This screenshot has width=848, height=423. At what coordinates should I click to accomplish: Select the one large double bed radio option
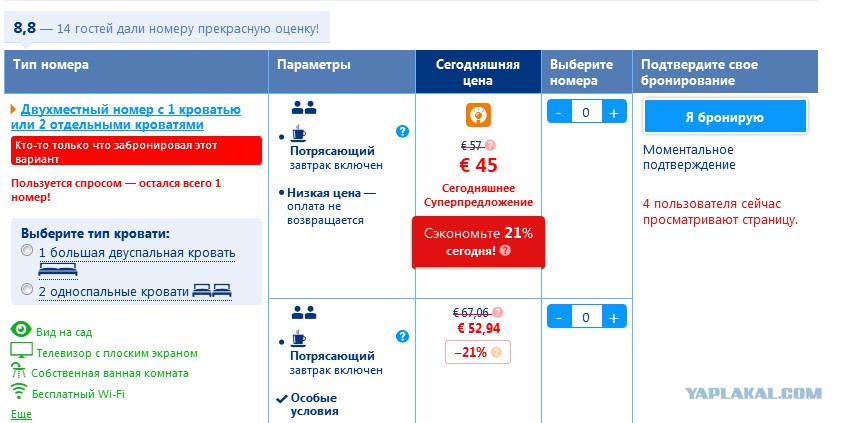click(26, 251)
